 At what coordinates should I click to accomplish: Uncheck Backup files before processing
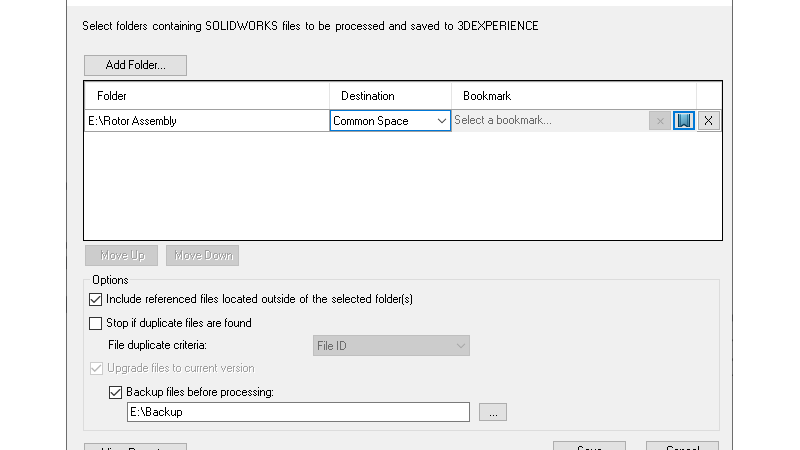click(115, 392)
